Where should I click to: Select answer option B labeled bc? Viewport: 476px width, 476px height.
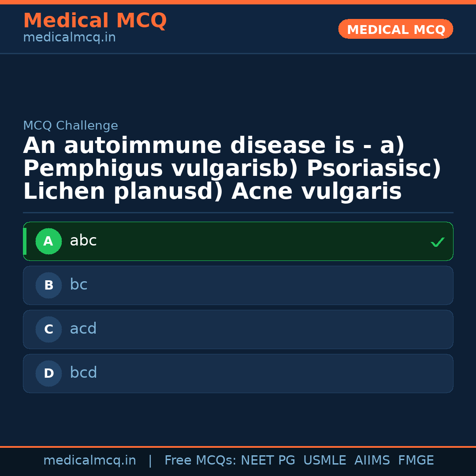[238, 285]
